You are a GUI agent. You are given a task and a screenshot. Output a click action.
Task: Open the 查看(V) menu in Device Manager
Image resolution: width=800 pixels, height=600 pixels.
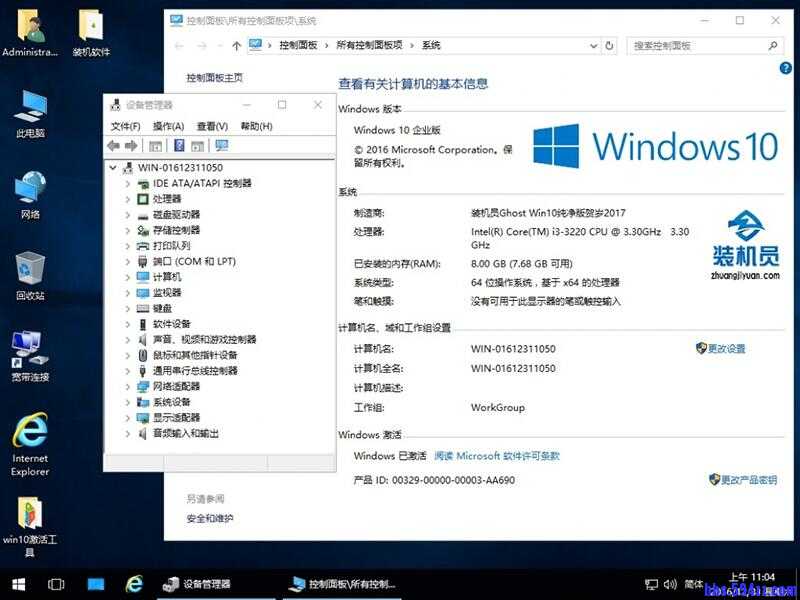click(212, 127)
